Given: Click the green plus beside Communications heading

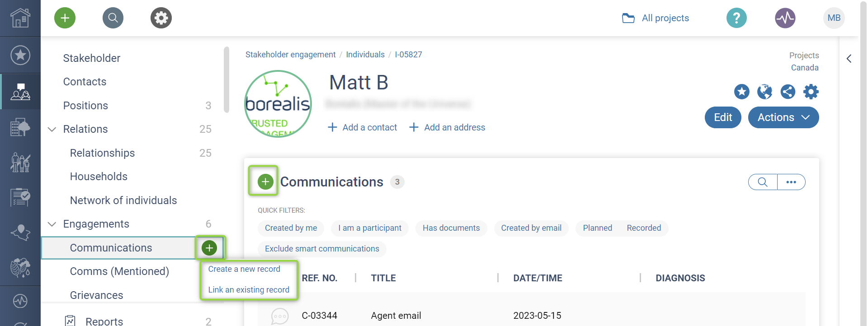Looking at the screenshot, I should tap(265, 182).
